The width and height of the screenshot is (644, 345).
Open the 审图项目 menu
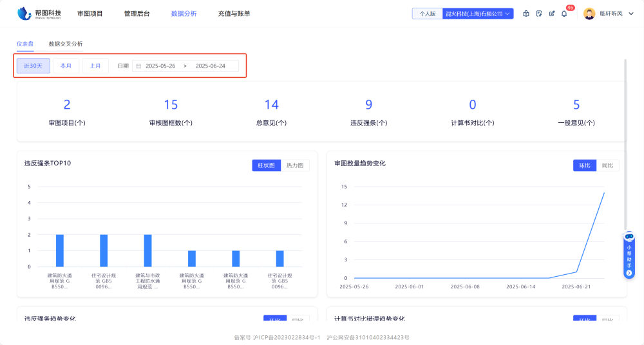point(90,14)
